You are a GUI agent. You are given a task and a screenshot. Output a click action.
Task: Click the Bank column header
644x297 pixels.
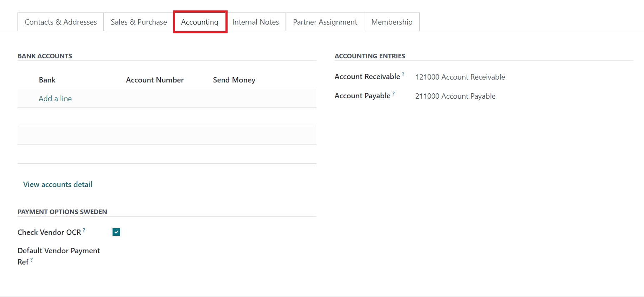(x=47, y=80)
